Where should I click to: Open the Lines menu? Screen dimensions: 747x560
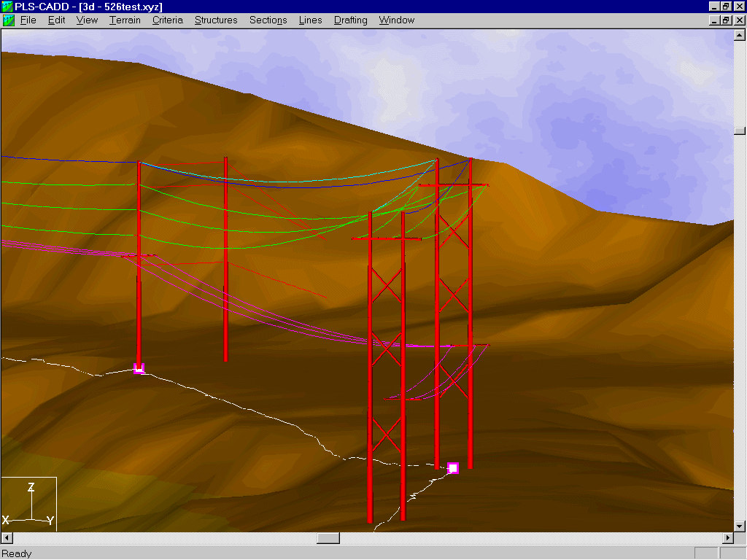pos(310,20)
